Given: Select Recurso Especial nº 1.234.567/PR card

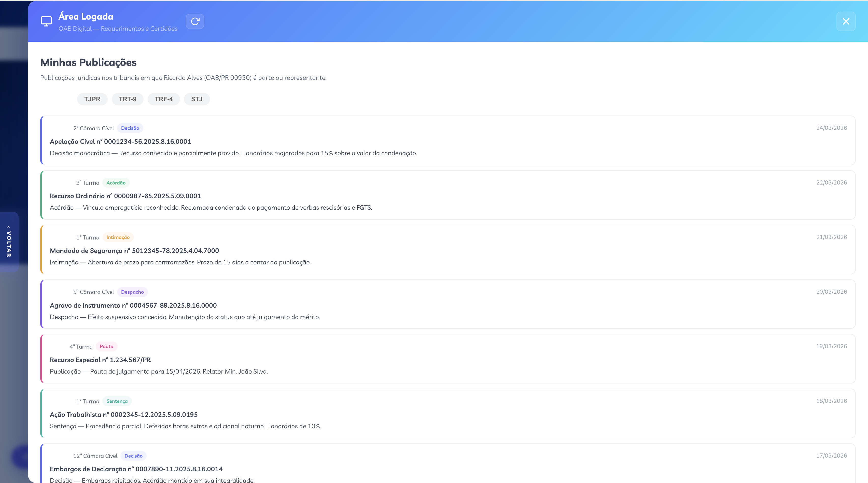Looking at the screenshot, I should 100,360.
